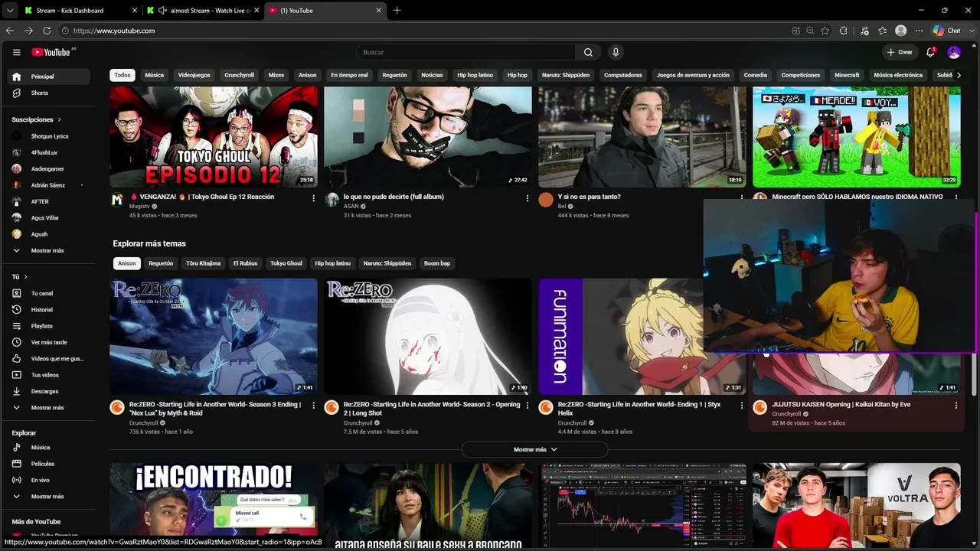Screen dimensions: 980x551
Task: Open browser Settings and more menu
Action: click(x=920, y=31)
